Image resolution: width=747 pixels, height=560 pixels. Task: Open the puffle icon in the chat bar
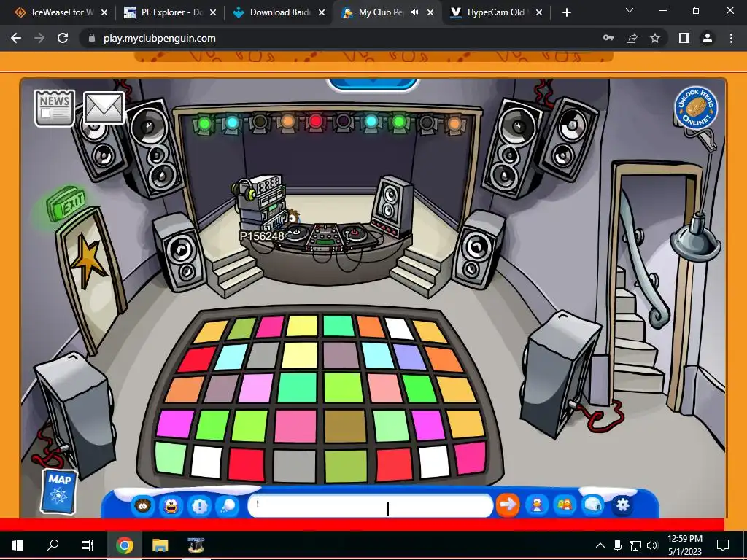tap(142, 505)
